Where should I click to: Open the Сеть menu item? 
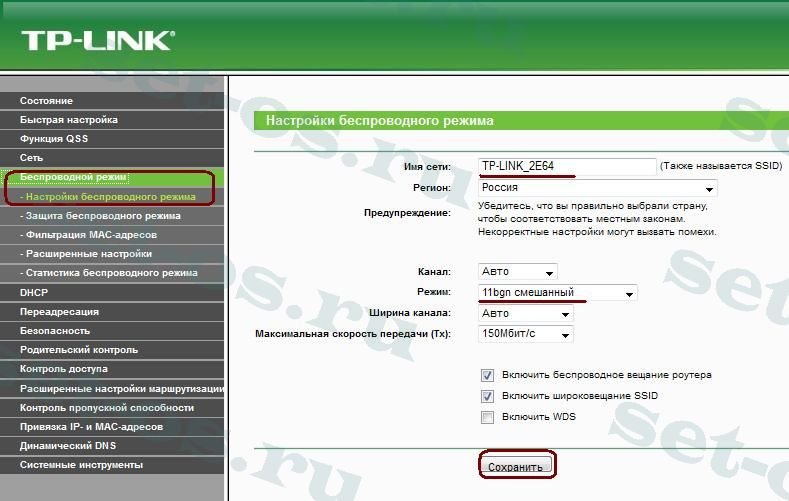point(112,158)
